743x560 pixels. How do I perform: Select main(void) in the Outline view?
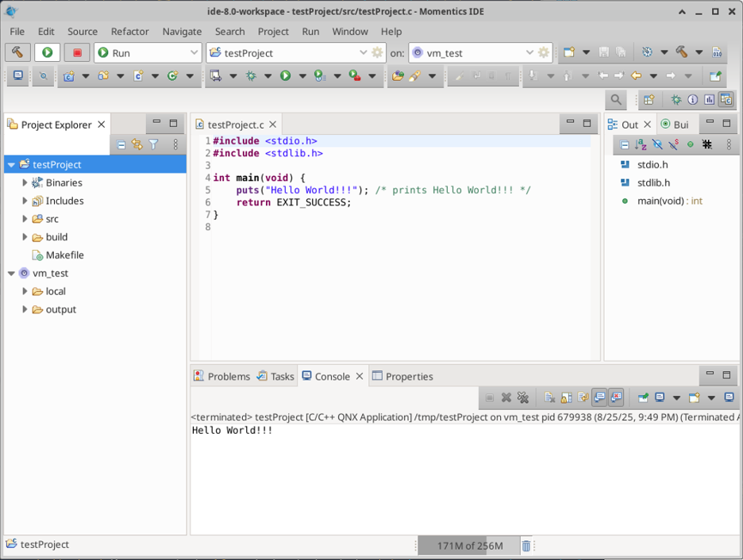(669, 201)
